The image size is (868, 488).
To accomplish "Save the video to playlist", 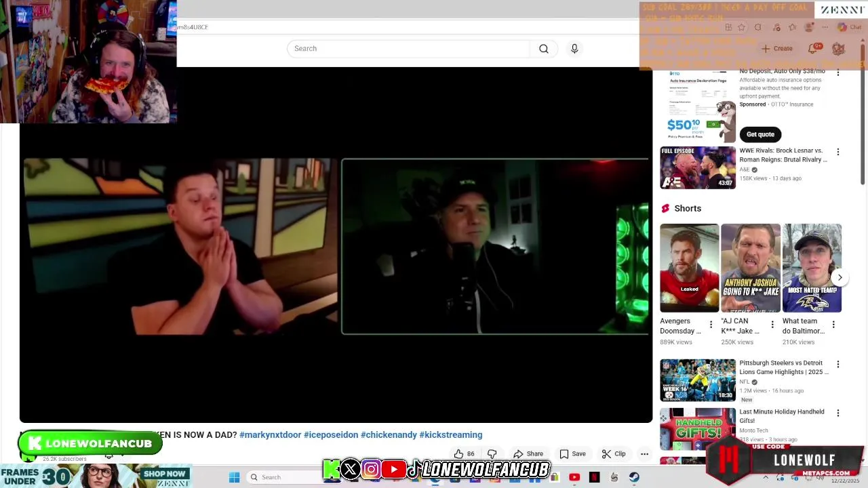I will pos(572,454).
